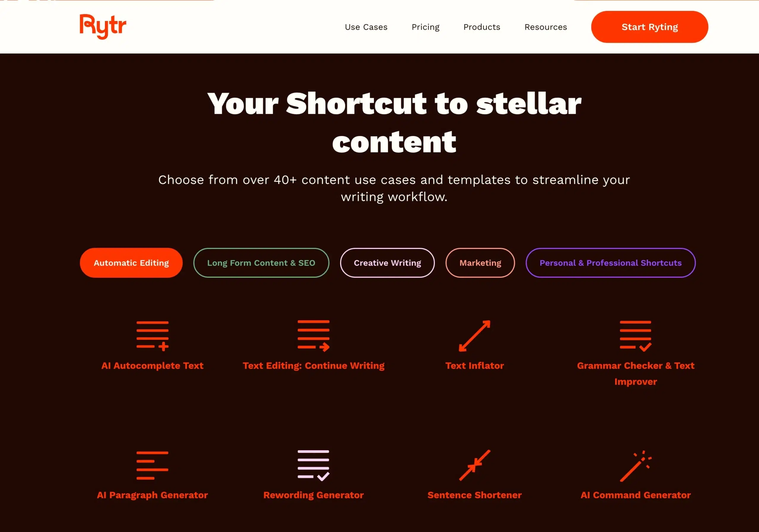Click the Rytr logo home link
759x532 pixels.
(x=103, y=26)
